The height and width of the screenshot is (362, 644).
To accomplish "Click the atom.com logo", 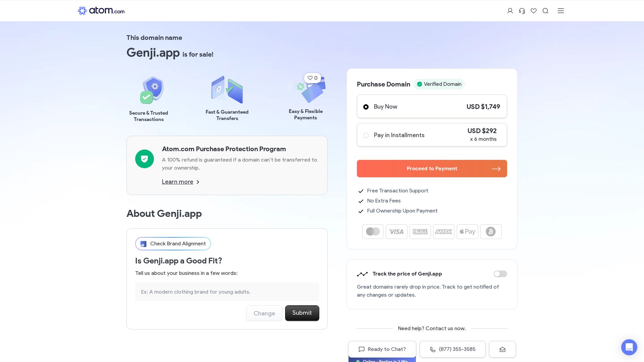I will pos(101,11).
